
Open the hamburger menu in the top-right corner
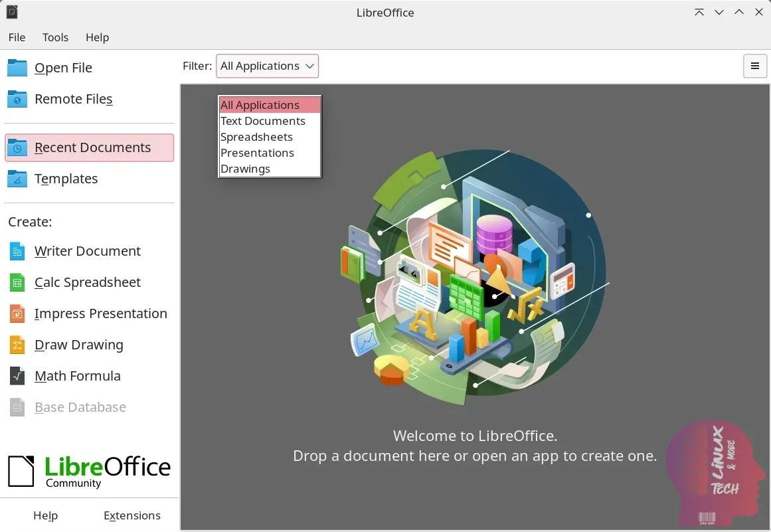pos(754,66)
